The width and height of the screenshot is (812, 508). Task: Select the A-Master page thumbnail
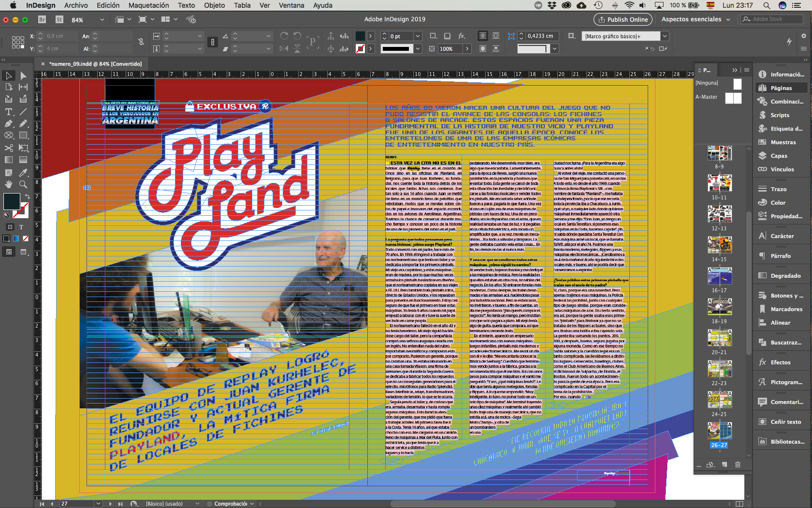coord(733,98)
